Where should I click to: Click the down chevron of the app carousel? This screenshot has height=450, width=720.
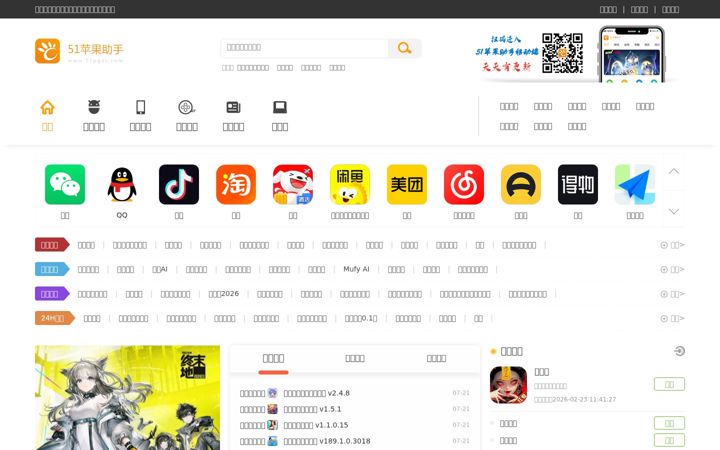tap(674, 211)
